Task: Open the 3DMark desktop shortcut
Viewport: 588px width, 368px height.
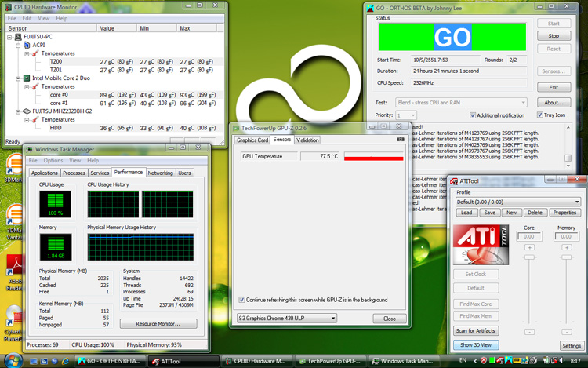Action: 13,168
